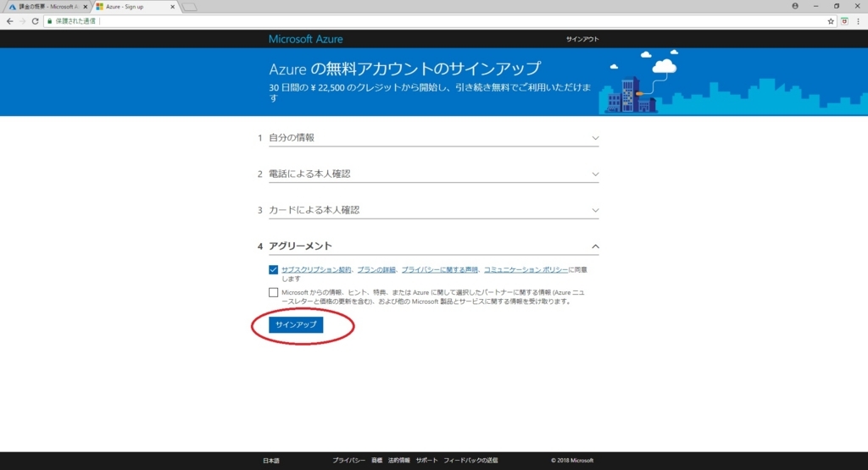Close the Azure - Sign up tab
This screenshot has height=470, width=868.
pos(172,7)
